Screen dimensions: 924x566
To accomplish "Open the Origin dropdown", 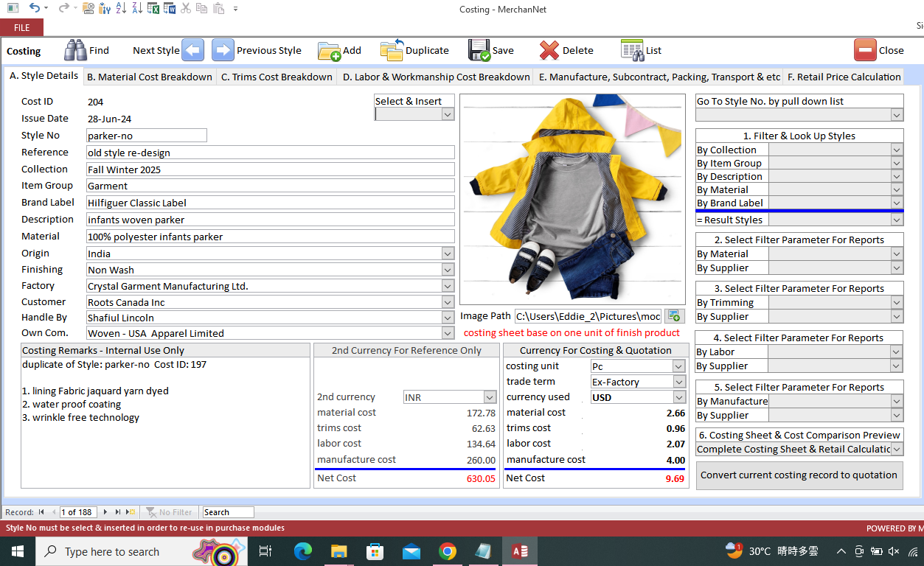I will pos(447,253).
